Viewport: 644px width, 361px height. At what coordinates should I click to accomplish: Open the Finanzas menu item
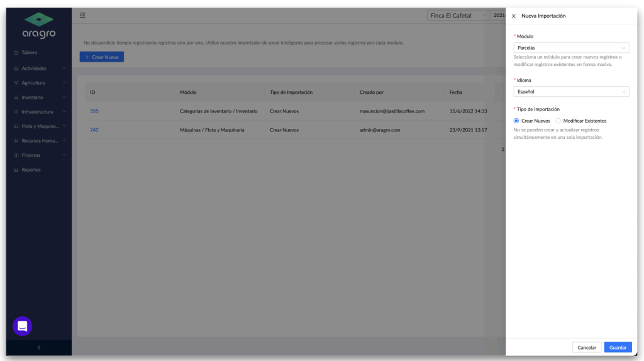pyautogui.click(x=39, y=155)
